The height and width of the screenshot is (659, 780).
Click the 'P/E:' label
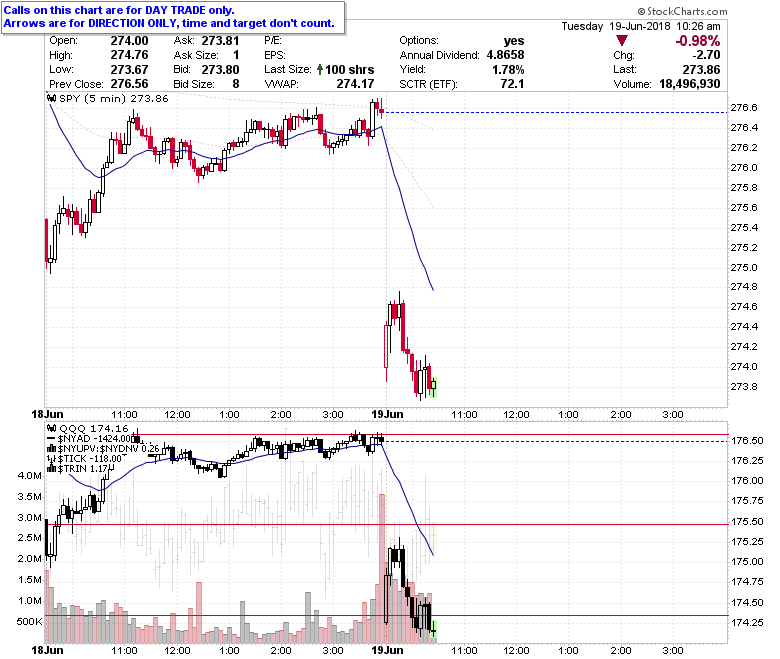pos(273,41)
